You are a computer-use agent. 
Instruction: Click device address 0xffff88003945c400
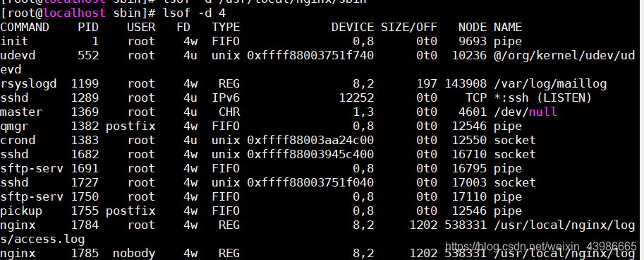[310, 155]
